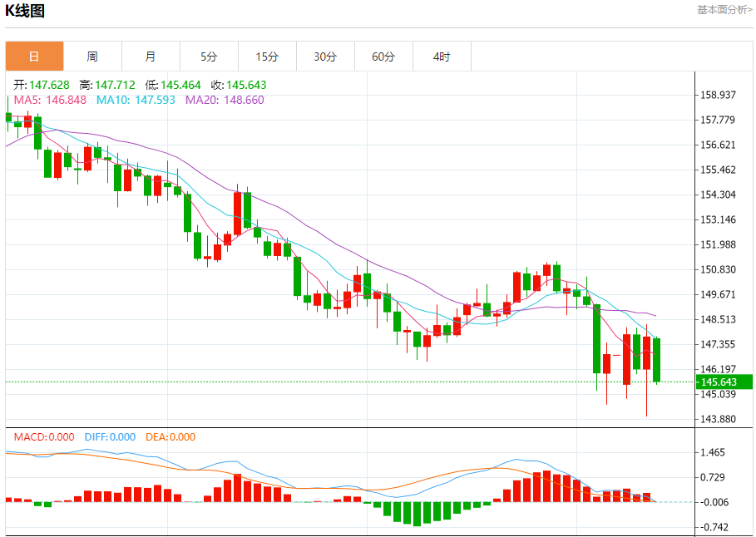Switch to the 月 monthly tab
This screenshot has height=537, width=756.
(151, 57)
